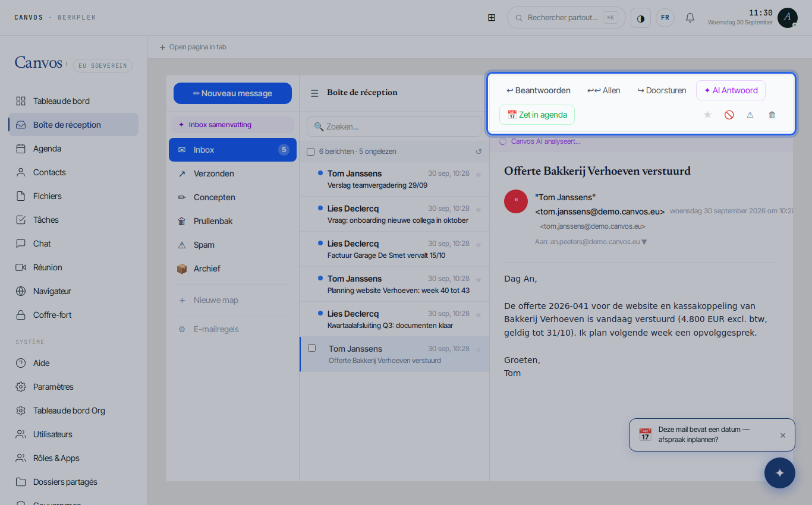Viewport: 812px width, 505px height.
Task: Open the Archief folder
Action: [x=232, y=269]
